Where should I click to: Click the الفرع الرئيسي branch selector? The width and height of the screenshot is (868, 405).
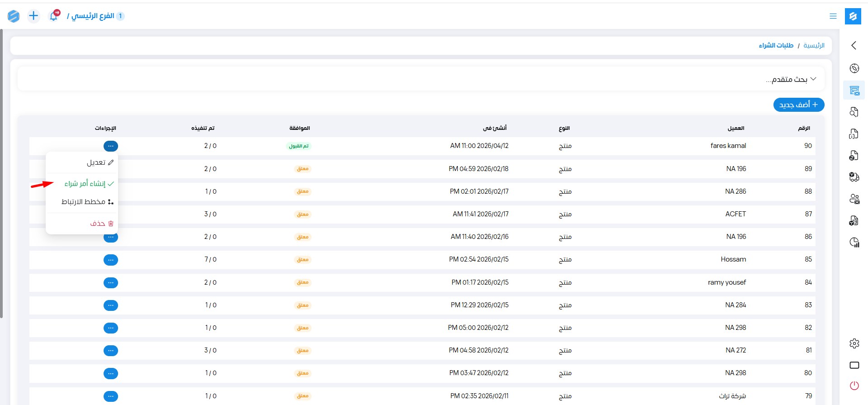[93, 16]
